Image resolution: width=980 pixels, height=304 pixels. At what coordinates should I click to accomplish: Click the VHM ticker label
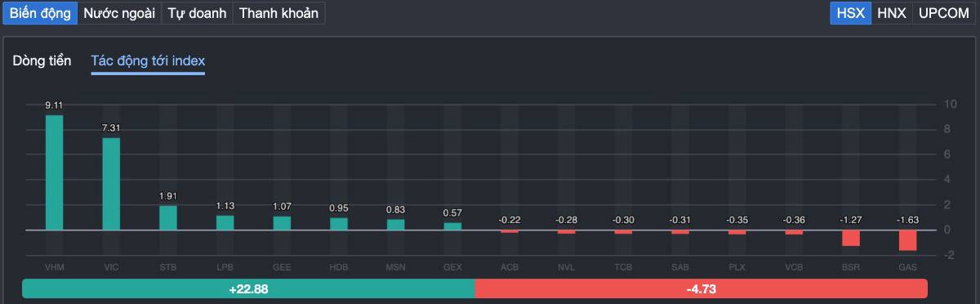tap(54, 267)
